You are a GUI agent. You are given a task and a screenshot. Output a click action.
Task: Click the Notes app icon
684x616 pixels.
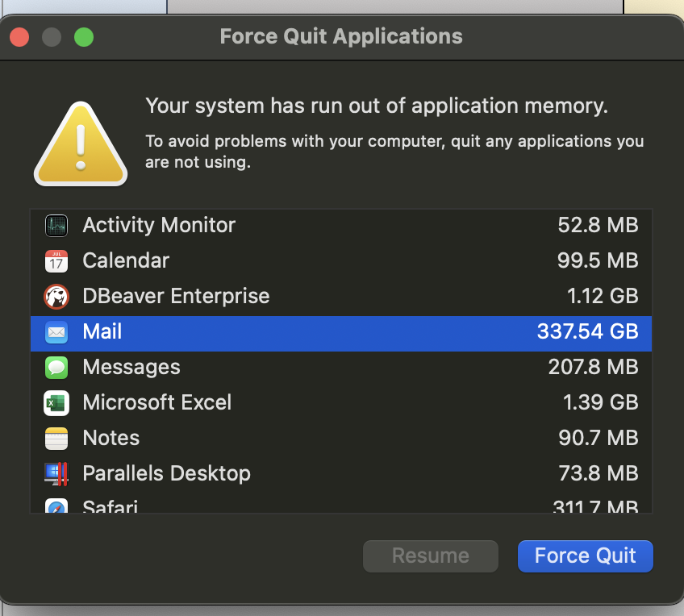click(x=56, y=438)
